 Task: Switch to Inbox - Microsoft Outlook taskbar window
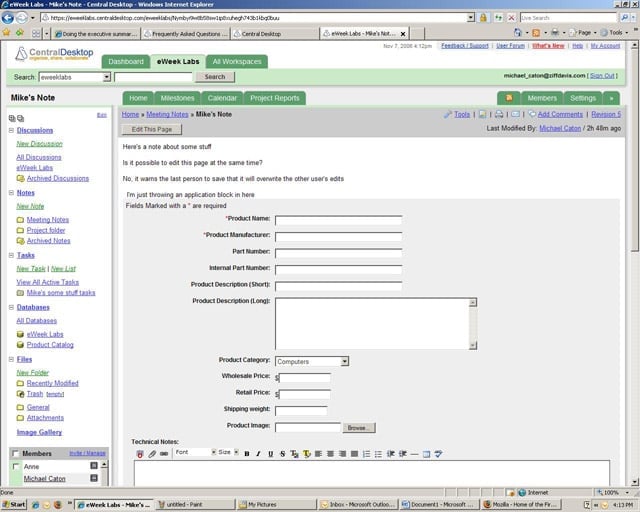[x=358, y=505]
